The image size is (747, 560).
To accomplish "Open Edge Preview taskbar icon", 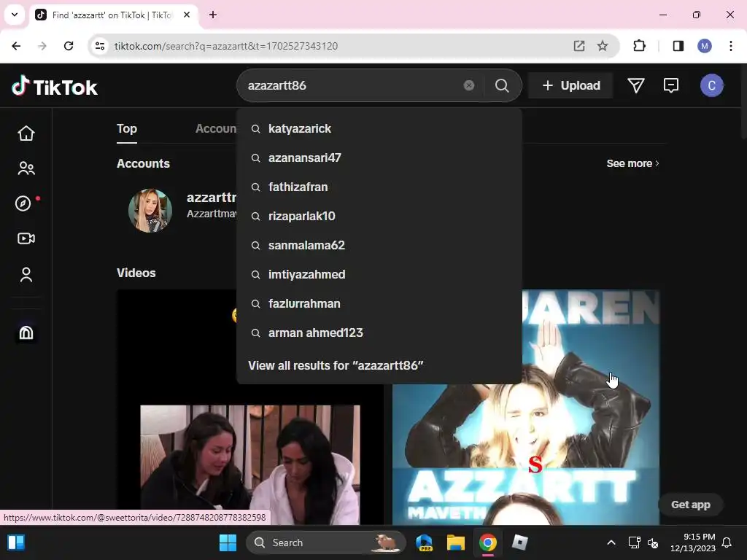I will pos(424,542).
